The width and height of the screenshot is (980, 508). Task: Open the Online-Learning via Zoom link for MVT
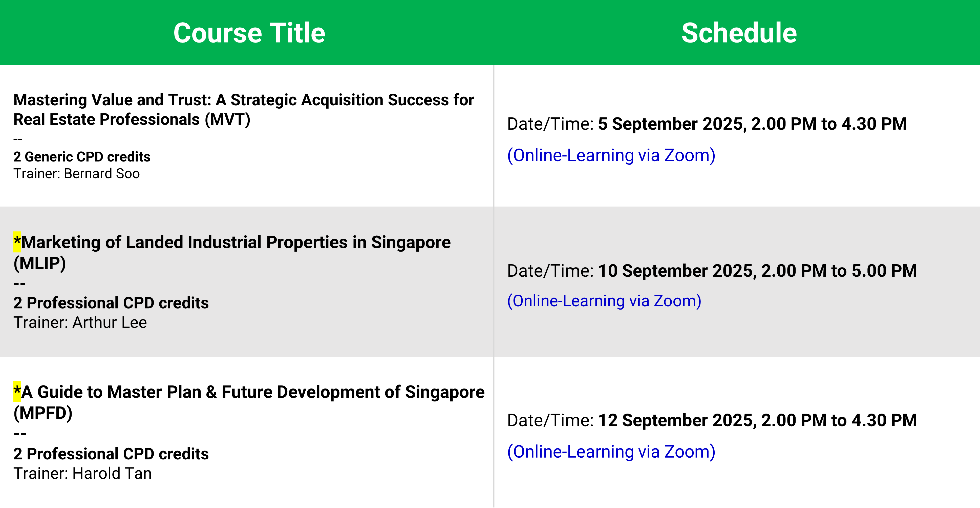(611, 155)
